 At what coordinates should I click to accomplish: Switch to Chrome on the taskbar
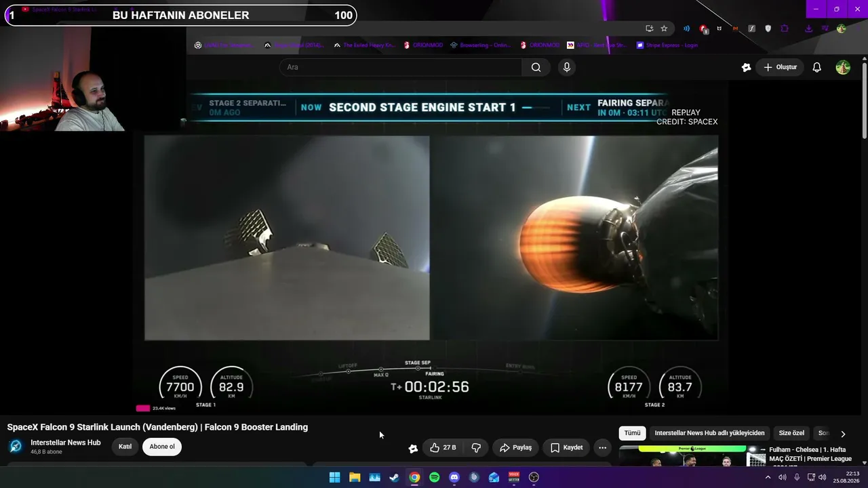[414, 477]
